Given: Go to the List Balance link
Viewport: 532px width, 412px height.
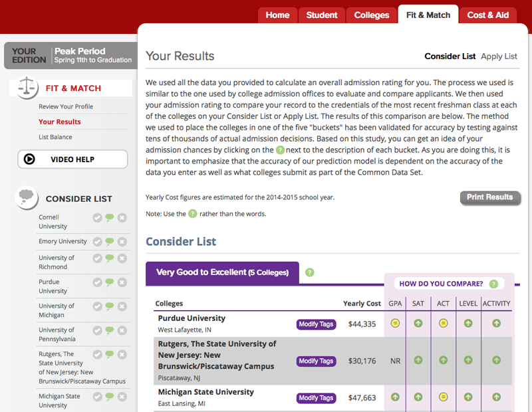Looking at the screenshot, I should 55,137.
